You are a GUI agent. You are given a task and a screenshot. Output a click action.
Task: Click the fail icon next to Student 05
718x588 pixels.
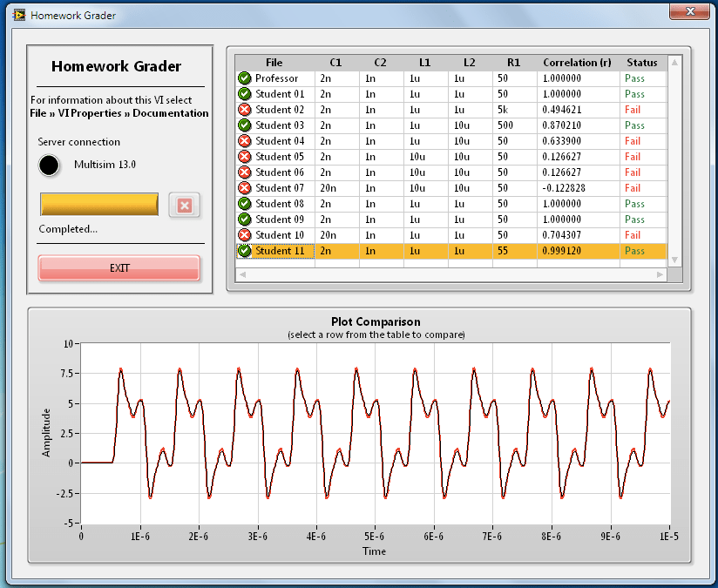[245, 157]
